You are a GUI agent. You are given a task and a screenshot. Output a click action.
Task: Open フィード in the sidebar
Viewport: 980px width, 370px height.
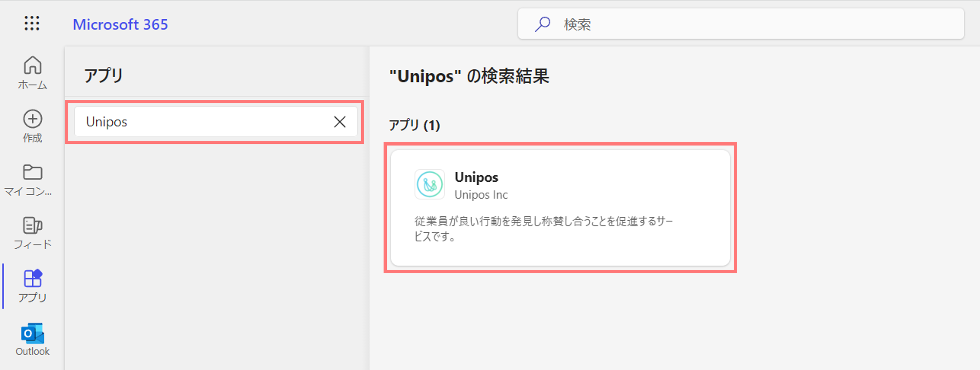[32, 233]
